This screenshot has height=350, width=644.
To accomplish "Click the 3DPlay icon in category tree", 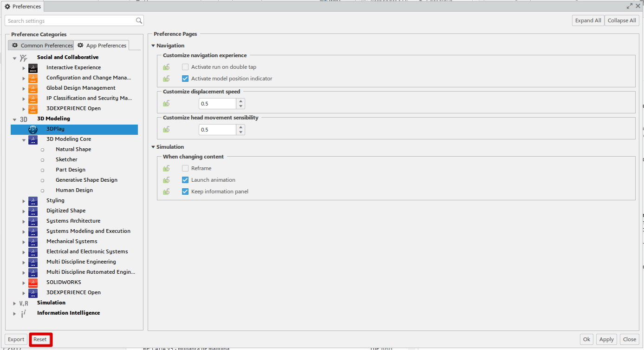I will click(x=33, y=129).
